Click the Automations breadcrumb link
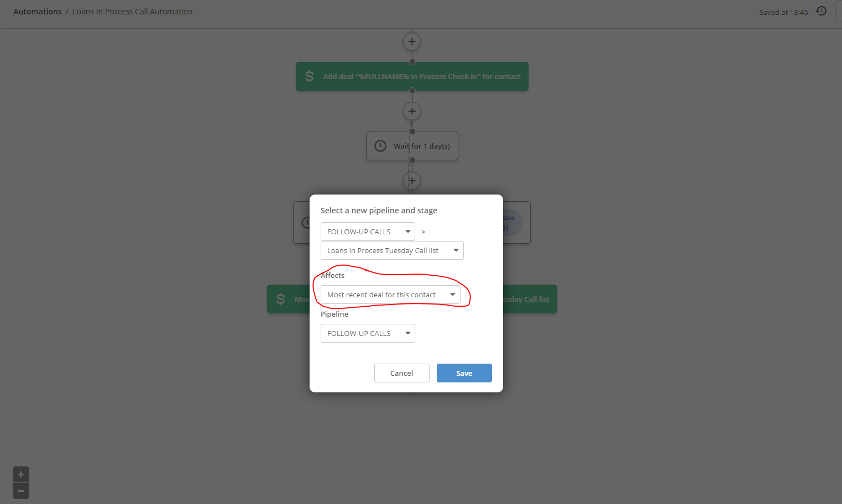 (x=38, y=12)
